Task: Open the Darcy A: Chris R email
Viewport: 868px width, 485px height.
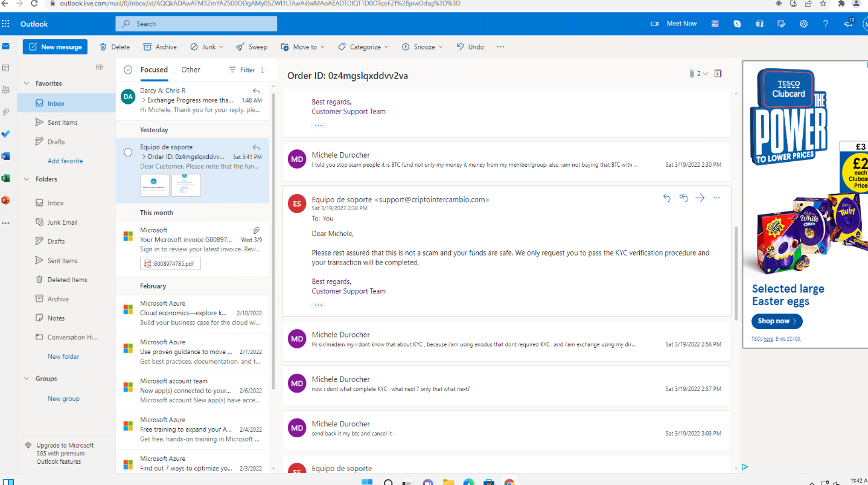Action: [x=193, y=101]
